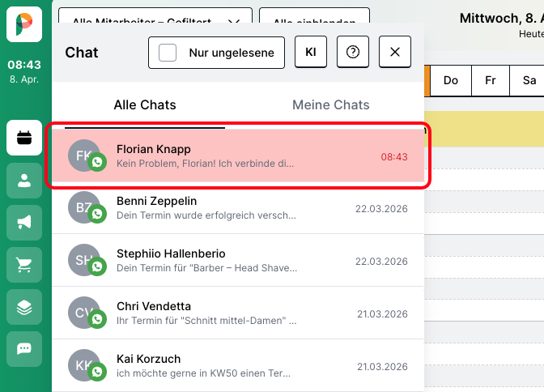Viewport: 544px width, 392px height.
Task: Open the chat bubble icon in sidebar
Action: tap(24, 349)
